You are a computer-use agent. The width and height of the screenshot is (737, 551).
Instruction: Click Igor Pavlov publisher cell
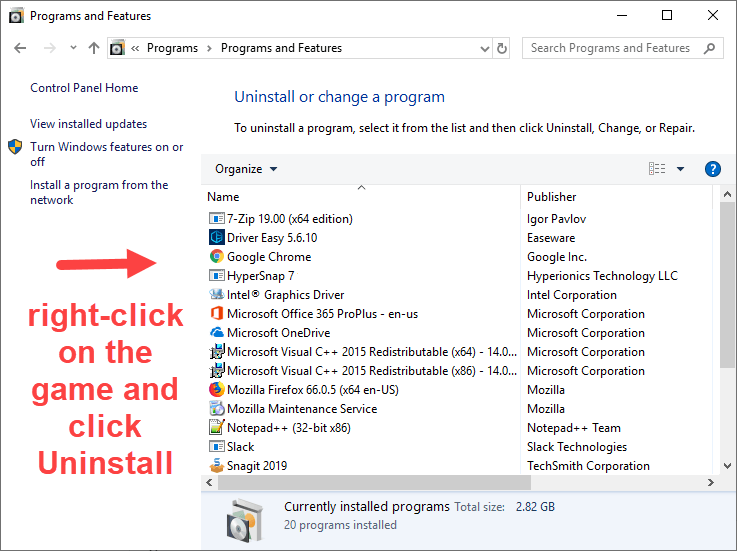click(x=556, y=219)
